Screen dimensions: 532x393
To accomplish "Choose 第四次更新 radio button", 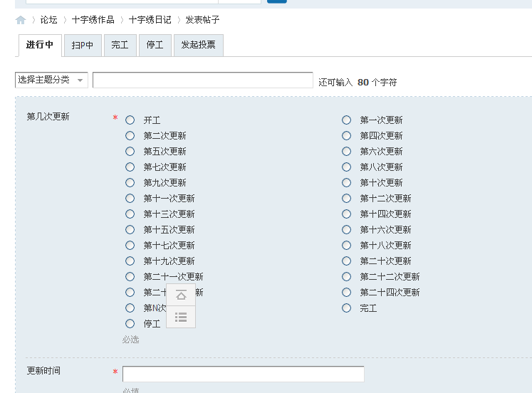I will (x=346, y=136).
